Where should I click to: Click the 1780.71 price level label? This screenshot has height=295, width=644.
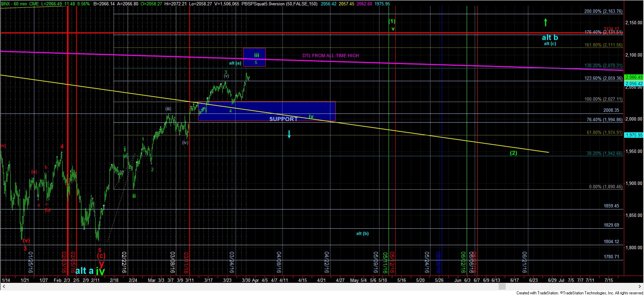pos(611,257)
